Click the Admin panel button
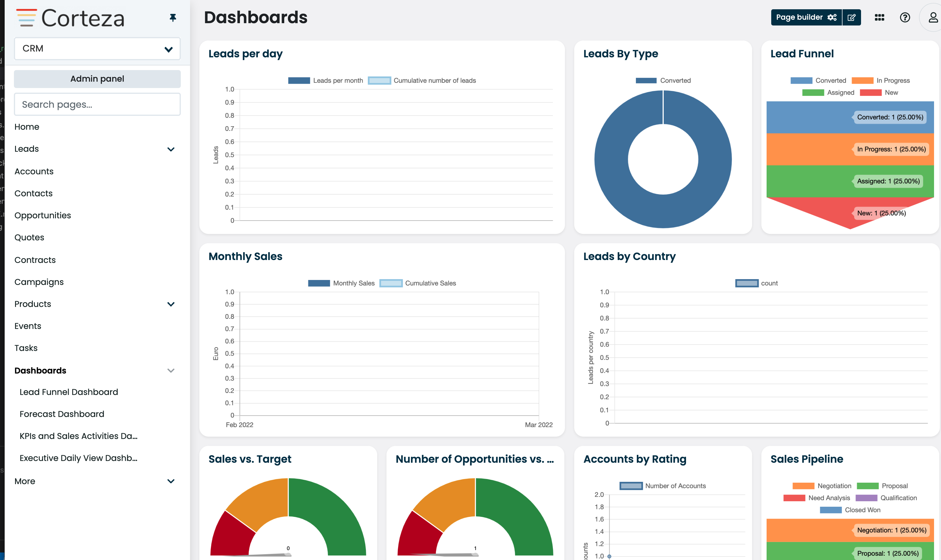Screen dimensions: 941x560 click(97, 79)
